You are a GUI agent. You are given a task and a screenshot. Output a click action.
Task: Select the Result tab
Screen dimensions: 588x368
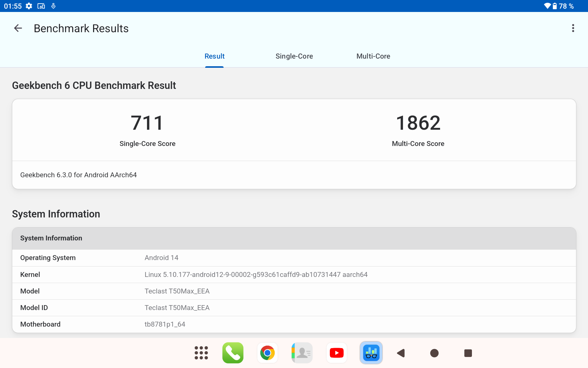tap(214, 56)
